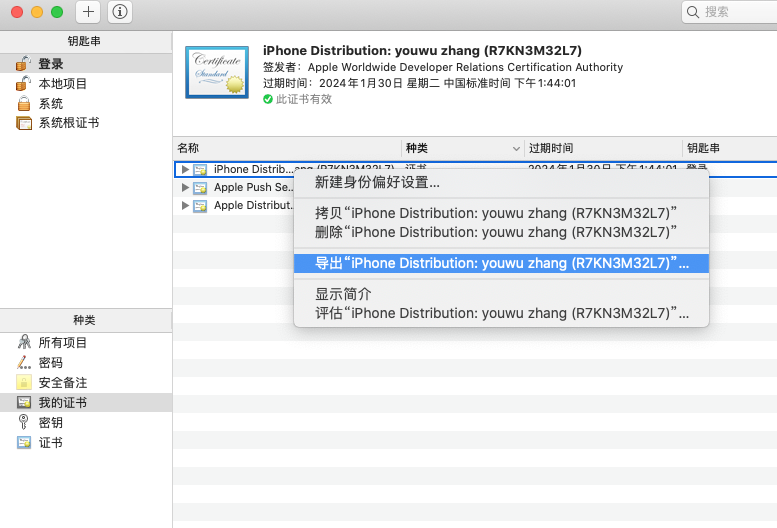Click the locked padlock icon beside 系统

point(23,104)
